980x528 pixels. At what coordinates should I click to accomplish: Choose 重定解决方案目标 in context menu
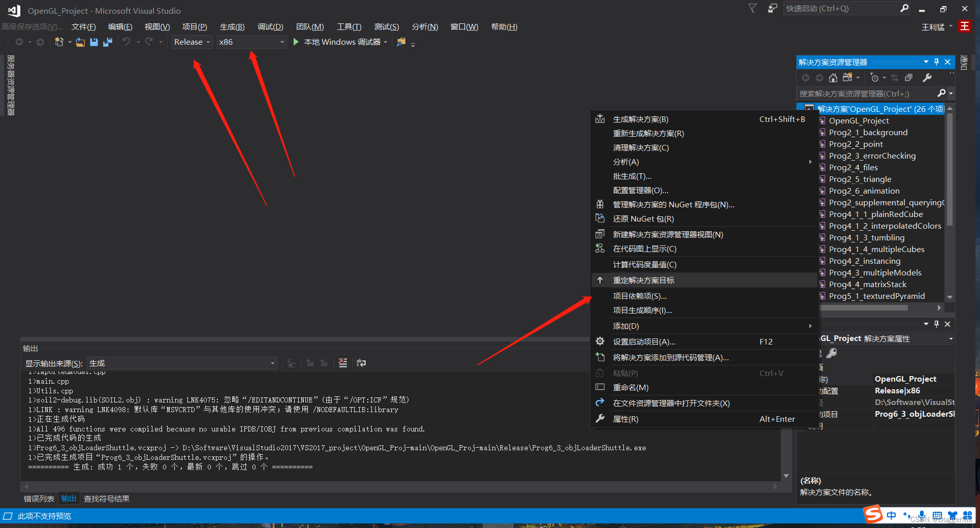[704, 280]
